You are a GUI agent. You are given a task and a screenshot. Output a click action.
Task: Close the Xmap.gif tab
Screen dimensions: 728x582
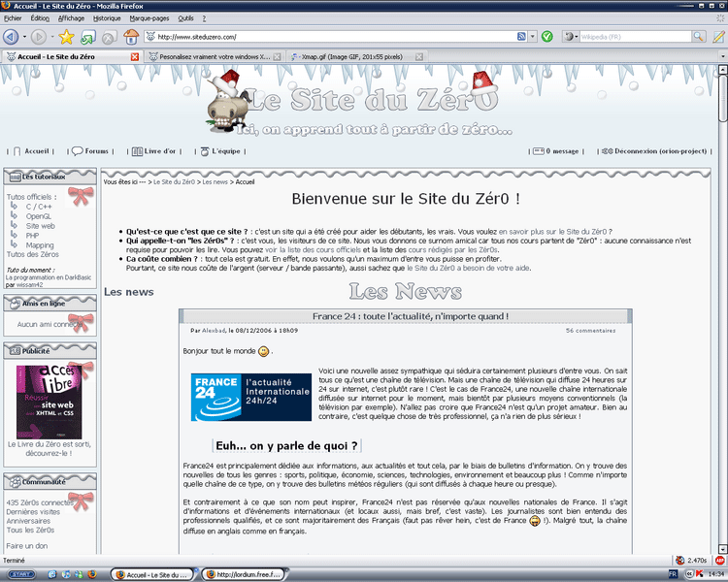418,56
